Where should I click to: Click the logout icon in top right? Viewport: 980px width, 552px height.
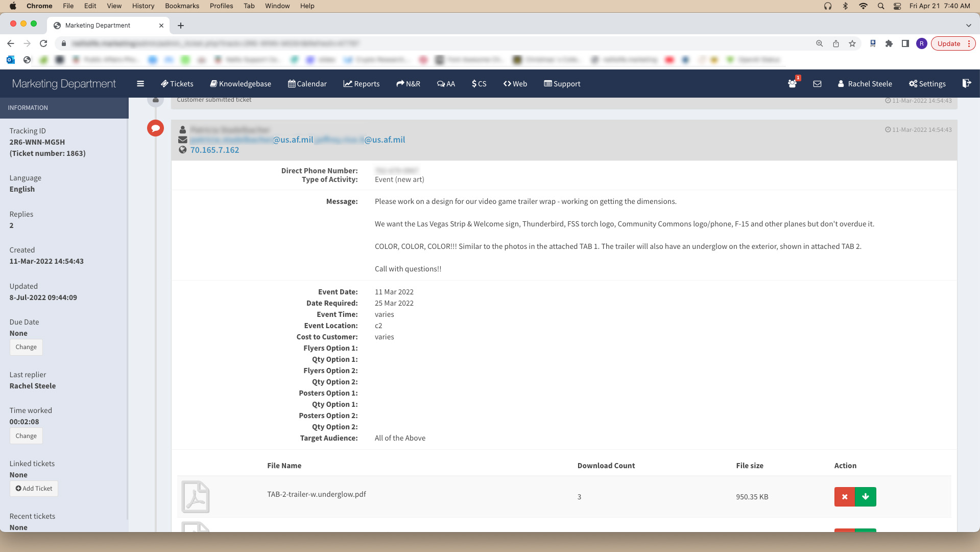[966, 83]
